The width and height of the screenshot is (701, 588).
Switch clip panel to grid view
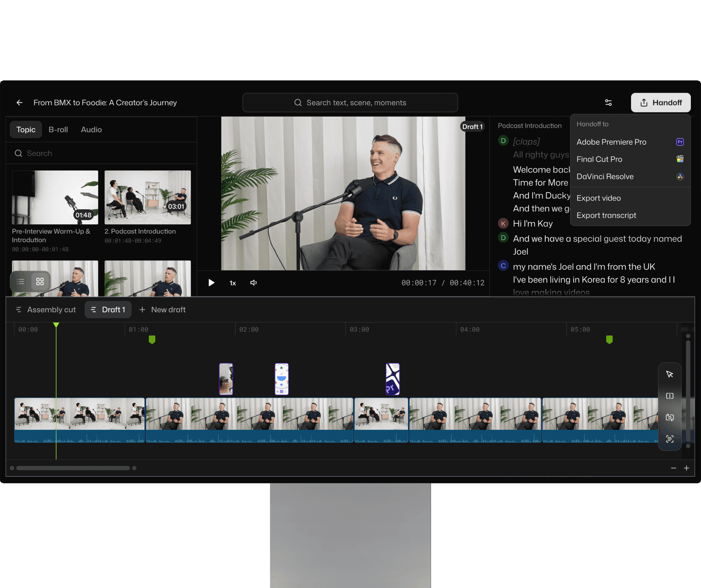click(40, 281)
